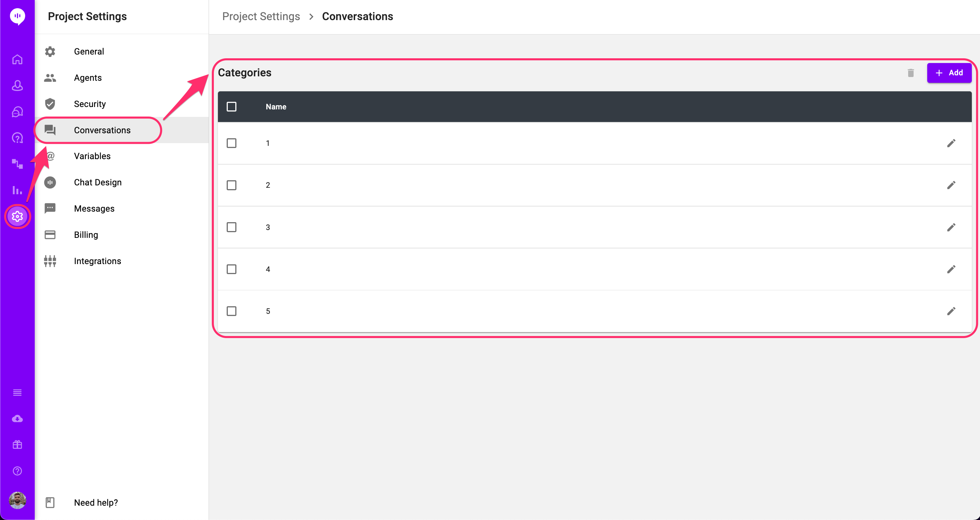Go to Integrations settings
The image size is (980, 520).
(x=97, y=261)
